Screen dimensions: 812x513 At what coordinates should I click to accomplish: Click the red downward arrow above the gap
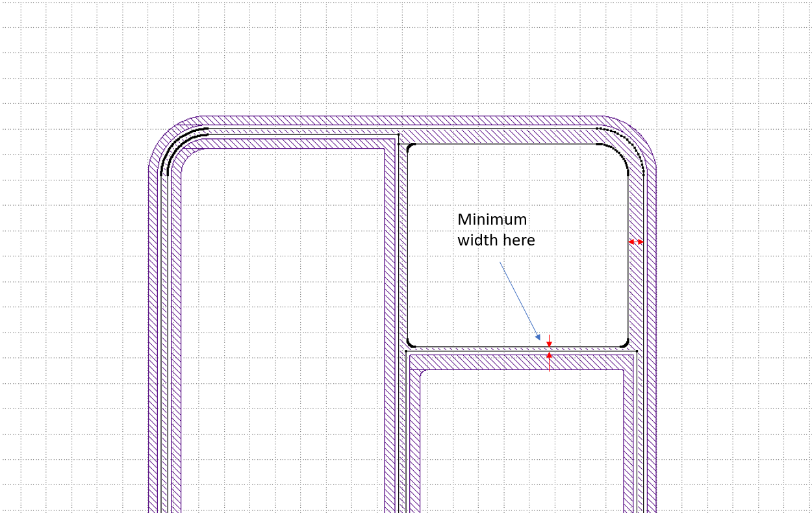click(549, 342)
